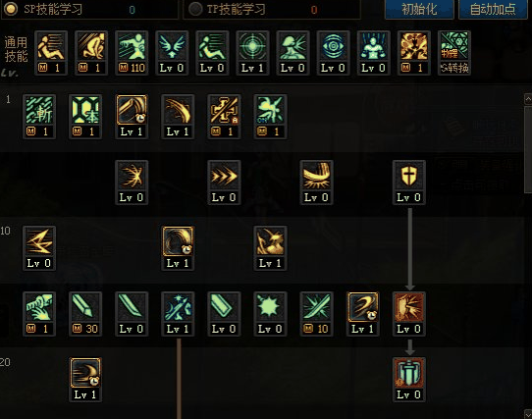Click the scrollbar up arrow

pos(528,99)
